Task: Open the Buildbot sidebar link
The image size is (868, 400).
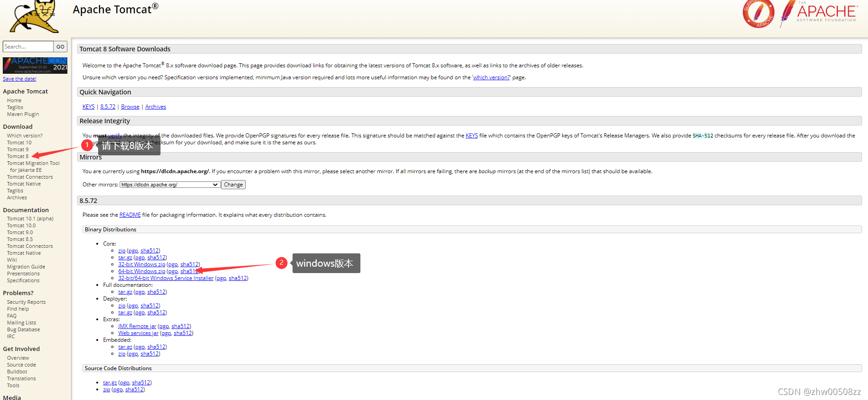Action: click(x=17, y=372)
